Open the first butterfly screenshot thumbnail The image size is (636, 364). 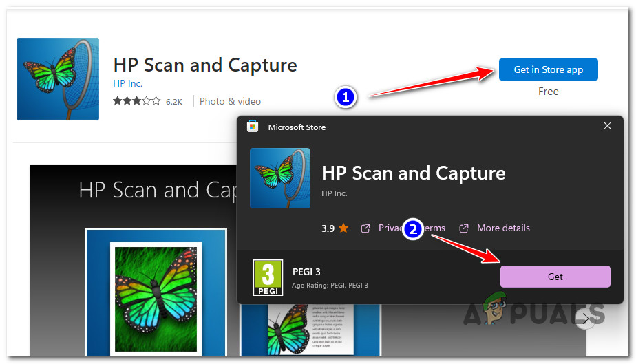[x=156, y=292]
